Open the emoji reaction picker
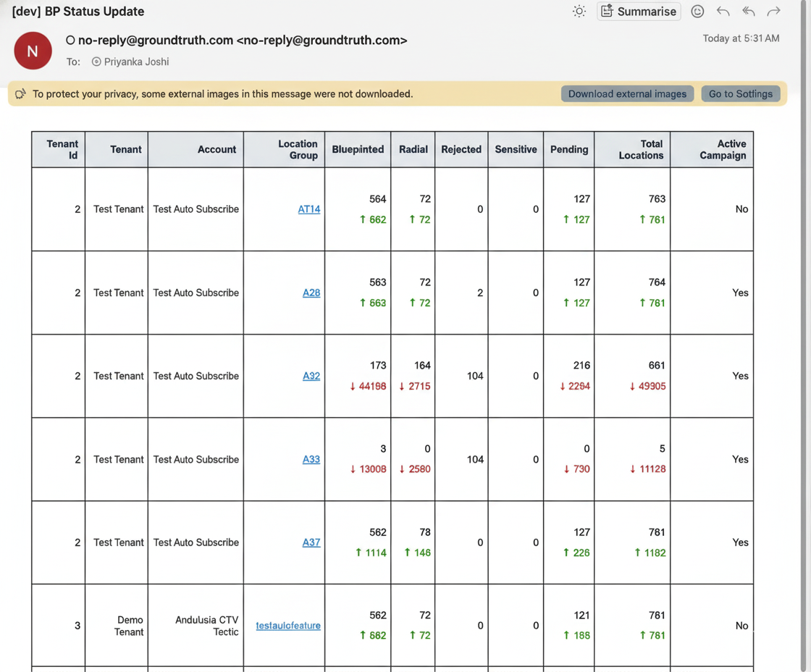Screen dimensions: 811x672 click(x=697, y=12)
